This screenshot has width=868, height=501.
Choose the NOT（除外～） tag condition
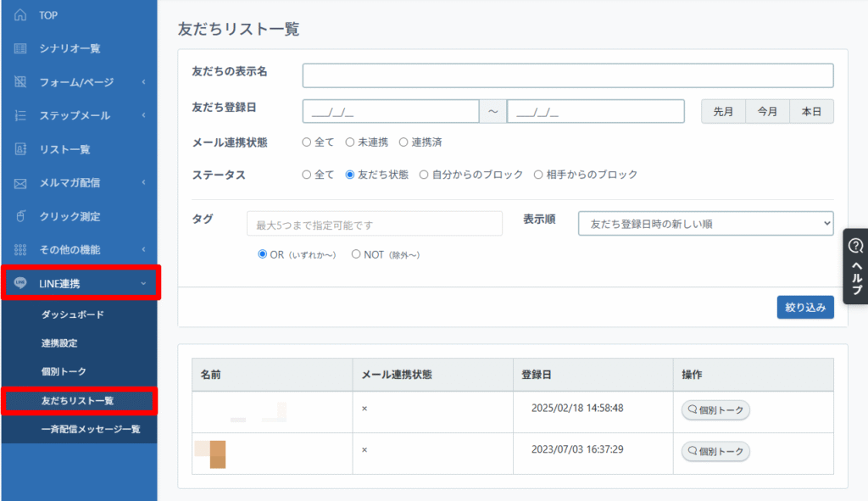[356, 254]
